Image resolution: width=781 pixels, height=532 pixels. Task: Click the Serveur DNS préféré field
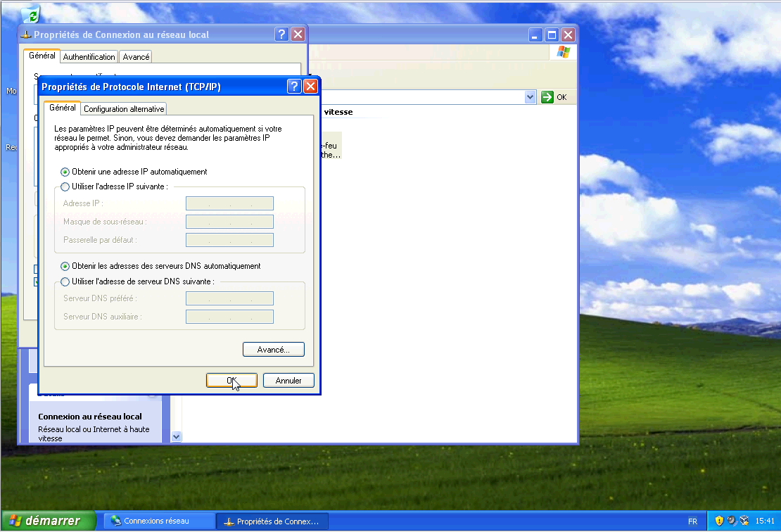click(229, 298)
